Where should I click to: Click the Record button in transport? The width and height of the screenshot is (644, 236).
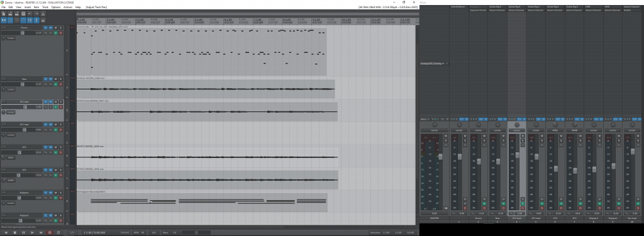coord(50,233)
